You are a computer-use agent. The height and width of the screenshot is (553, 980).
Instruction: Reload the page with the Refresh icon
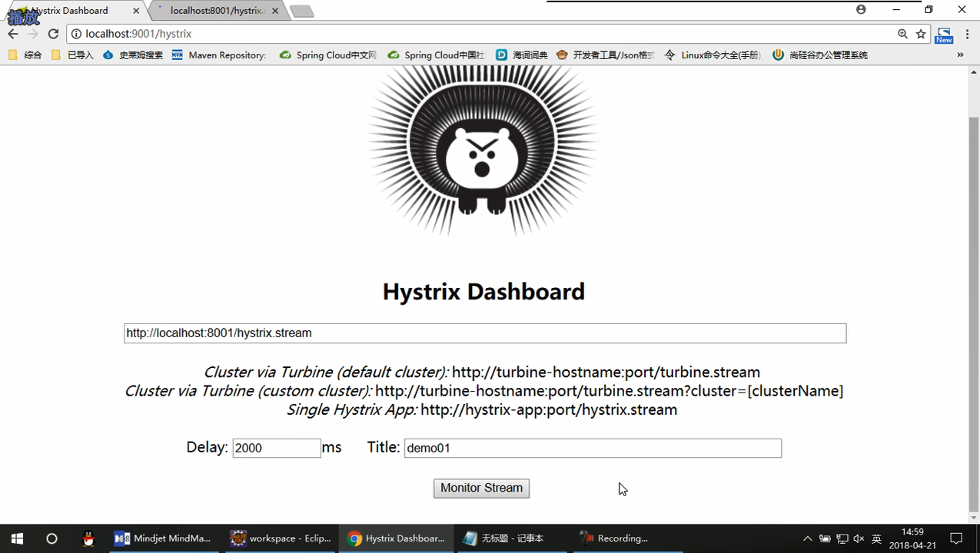[53, 34]
